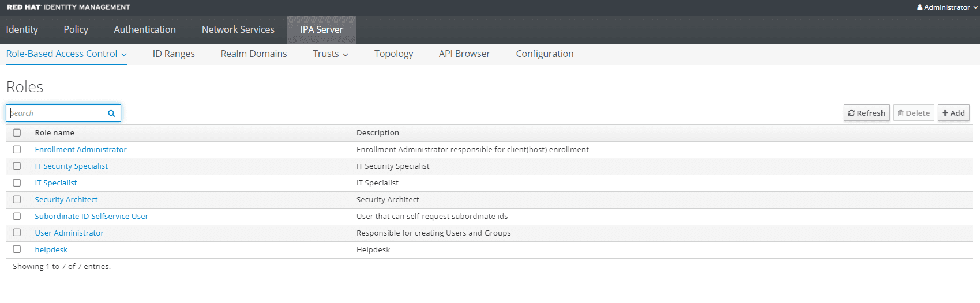Click the Administrator user icon

click(920, 7)
